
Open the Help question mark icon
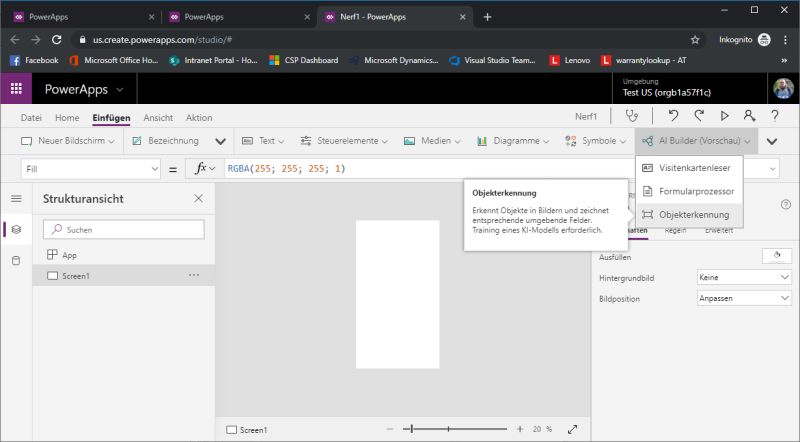click(x=774, y=116)
